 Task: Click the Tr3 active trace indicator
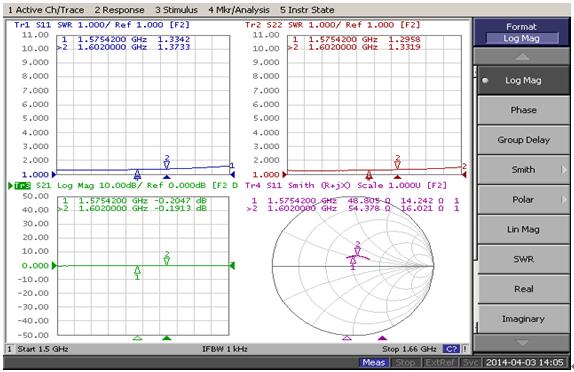click(x=22, y=186)
